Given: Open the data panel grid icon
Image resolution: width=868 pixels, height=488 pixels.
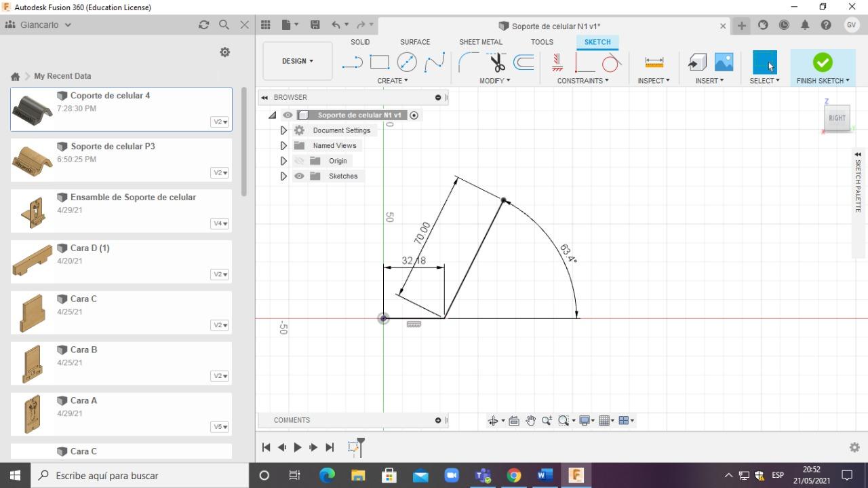Looking at the screenshot, I should (x=266, y=25).
